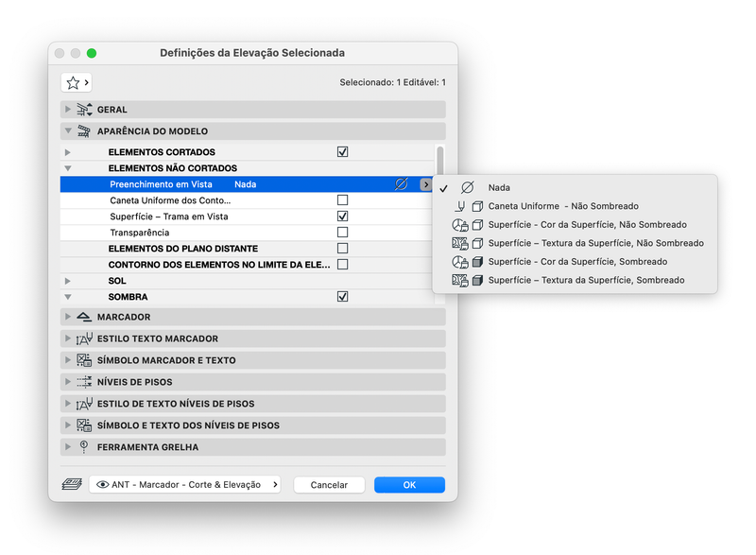This screenshot has width=756, height=555.
Task: Click the color icon of Cor da Superfície, Sombreado
Action: pyautogui.click(x=460, y=262)
